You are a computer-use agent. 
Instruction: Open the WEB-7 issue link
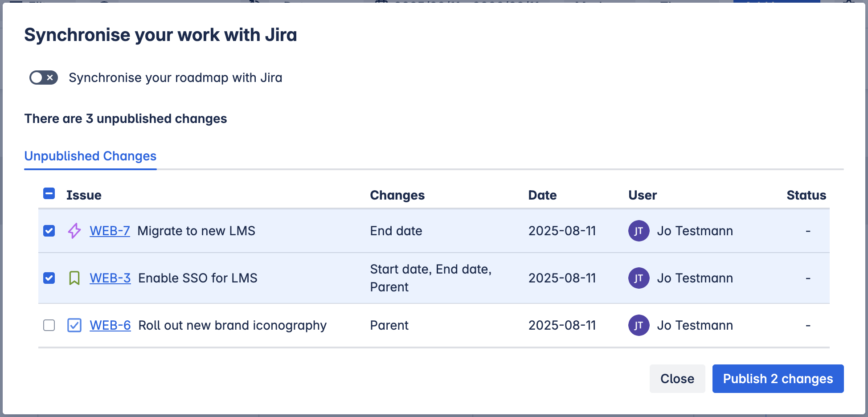(x=110, y=231)
